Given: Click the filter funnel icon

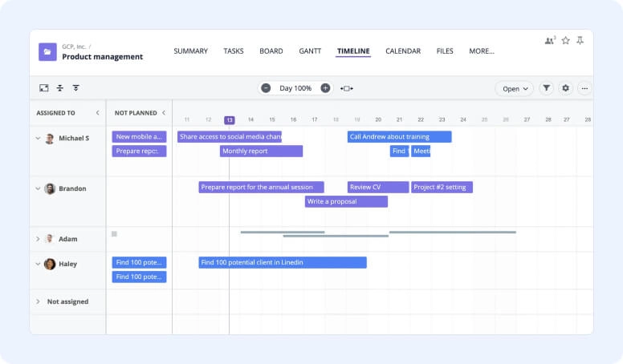Looking at the screenshot, I should [x=546, y=88].
